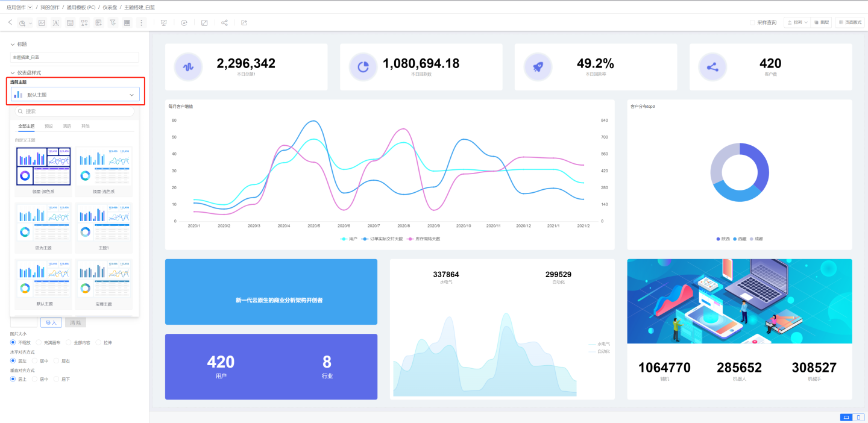
Task: Click the share nodes icon in toolbar
Action: (224, 22)
